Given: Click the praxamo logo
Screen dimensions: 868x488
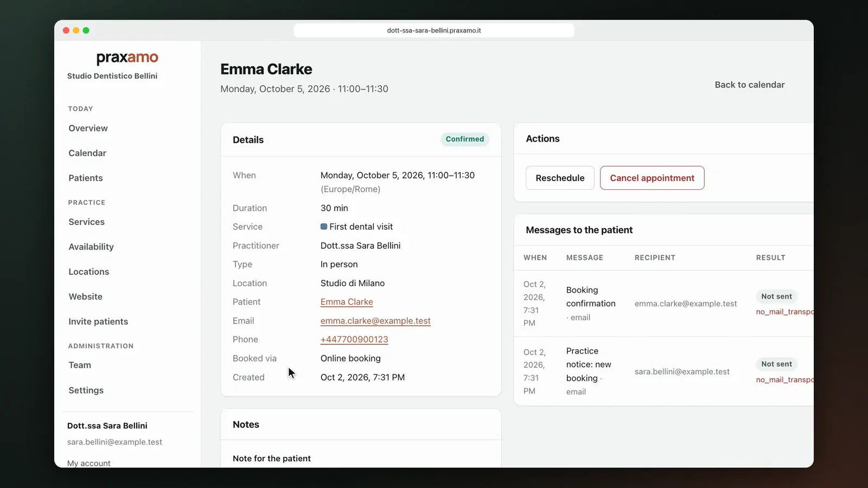Looking at the screenshot, I should 127,57.
